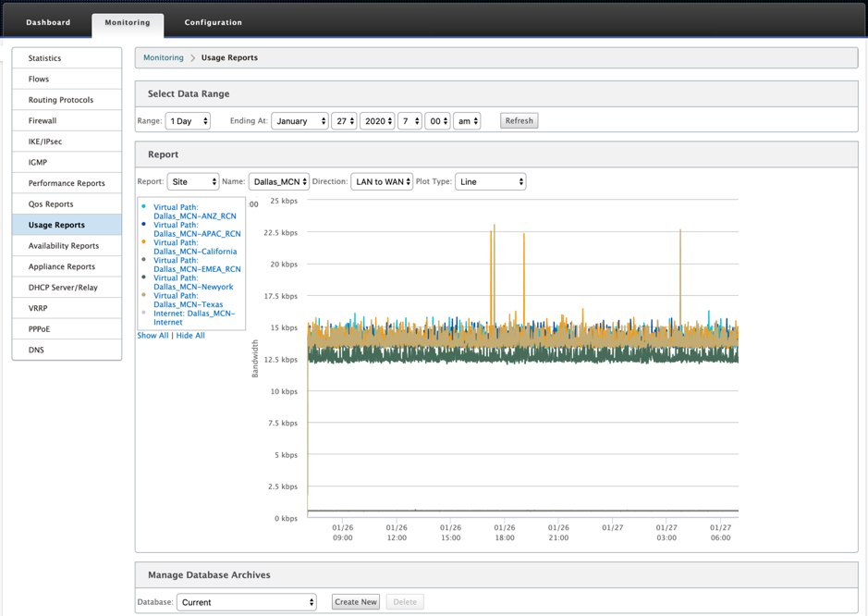Open the hour dropdown showing 7
The height and width of the screenshot is (616, 868).
(410, 121)
